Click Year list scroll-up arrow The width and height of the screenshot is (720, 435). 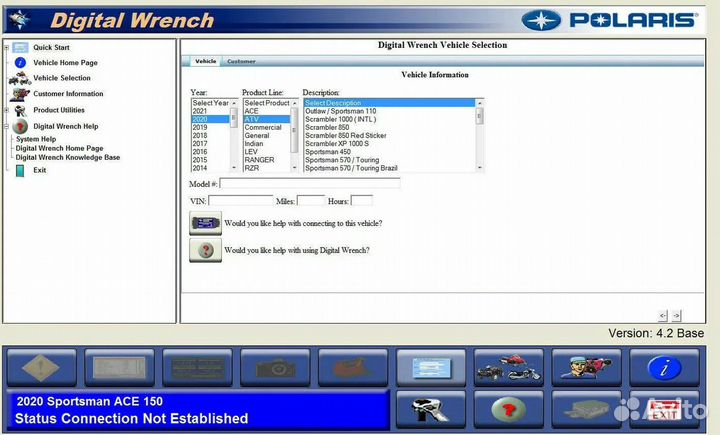234,103
